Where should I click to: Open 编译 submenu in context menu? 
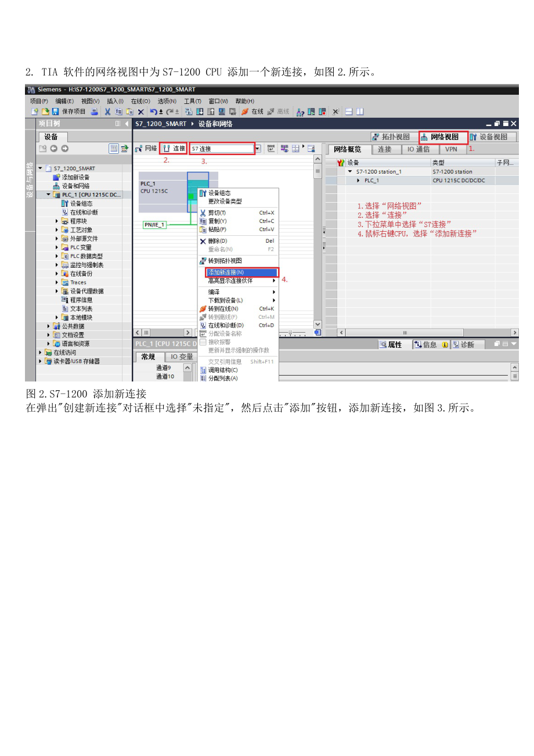[238, 292]
